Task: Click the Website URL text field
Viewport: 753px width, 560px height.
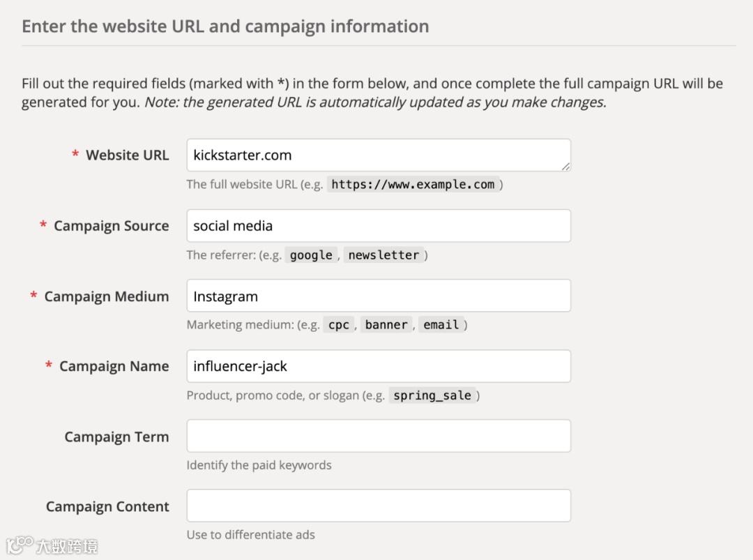Action: tap(378, 156)
